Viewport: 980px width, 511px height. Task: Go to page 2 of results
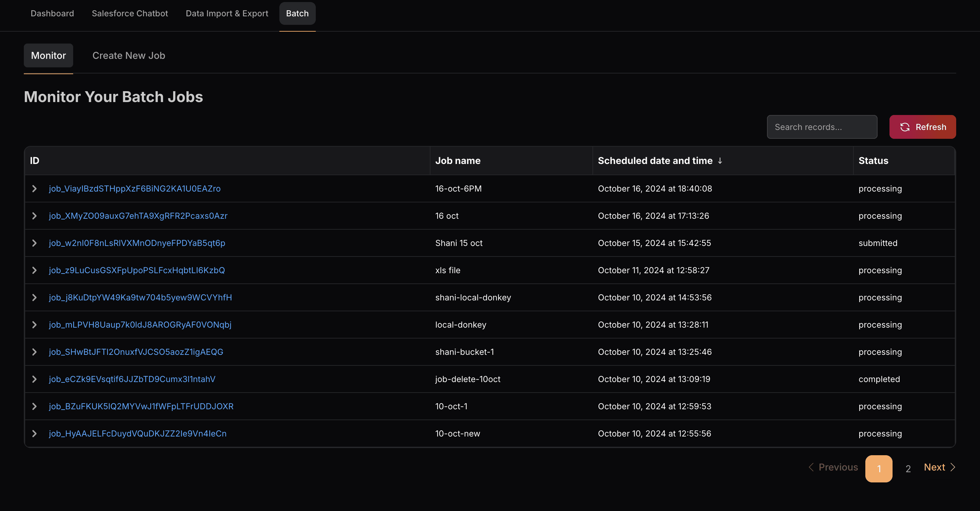pos(908,469)
